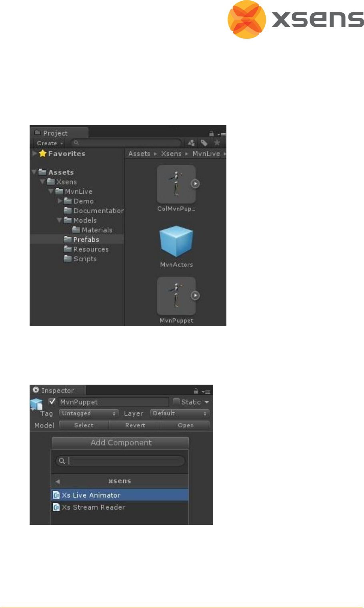Toggle the MvnPuppet active checkbox
This screenshot has width=364, height=608.
coord(52,401)
